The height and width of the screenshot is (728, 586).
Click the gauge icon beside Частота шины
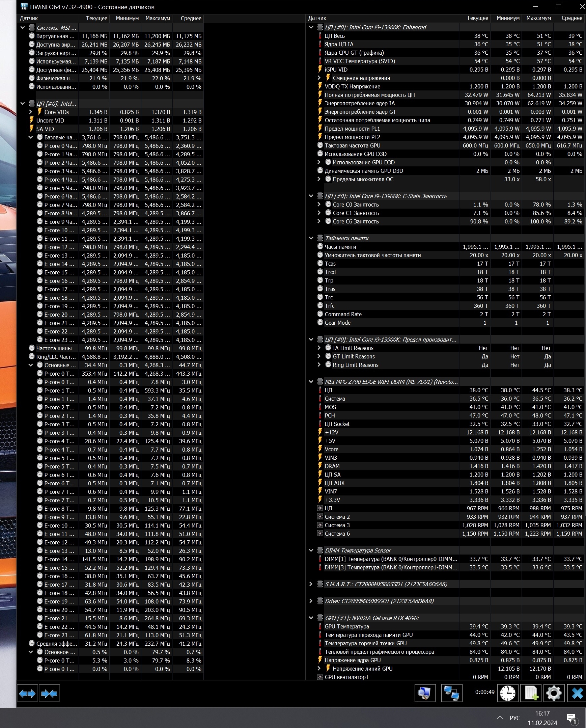point(32,348)
